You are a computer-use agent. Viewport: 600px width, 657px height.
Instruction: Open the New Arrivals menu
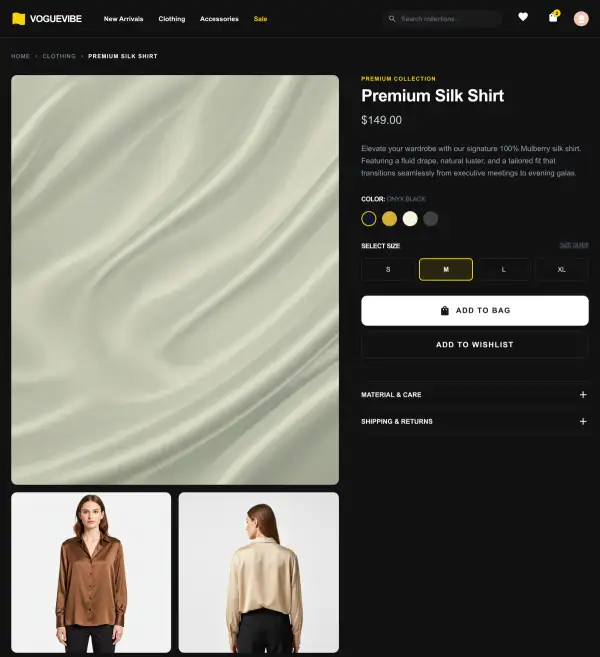[123, 19]
